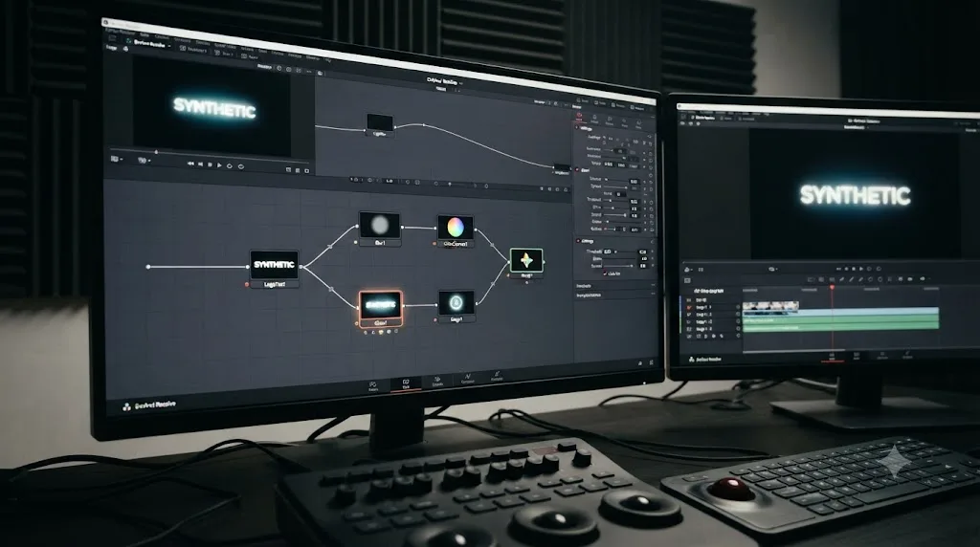This screenshot has width=980, height=547.
Task: Play the left monitor viewer
Action: click(x=219, y=165)
